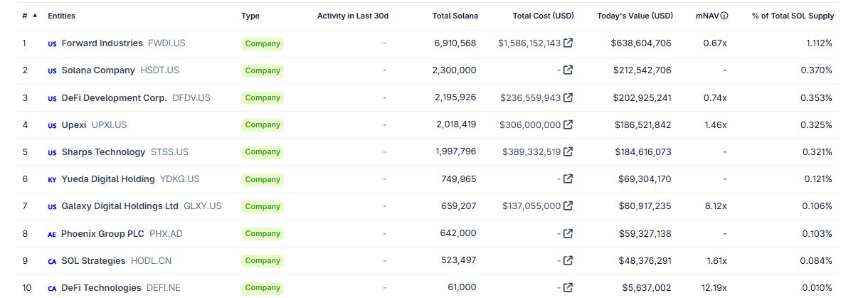Open external link icon for DeFi Development Corp.
Screen dimensions: 868x298
point(568,97)
